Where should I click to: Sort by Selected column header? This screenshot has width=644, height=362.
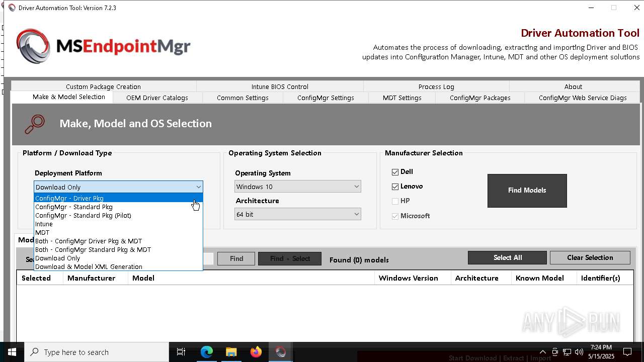click(x=40, y=278)
